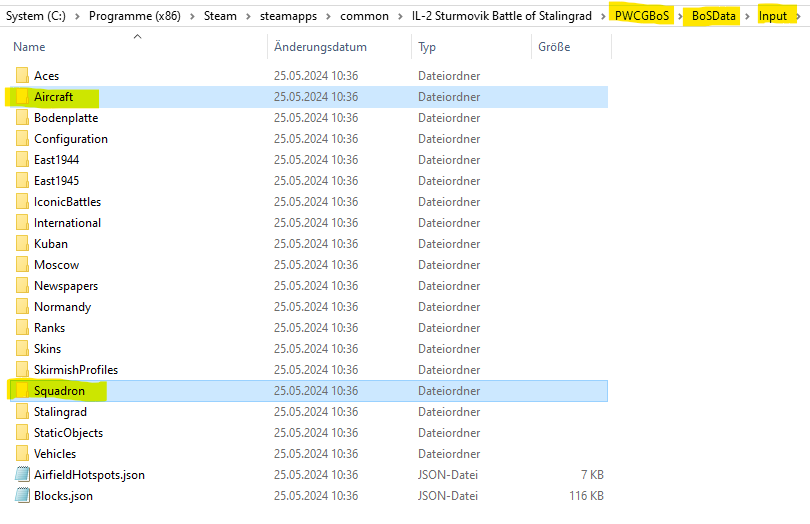Open chevron between PWCGBoS and BoSData

[x=680, y=17]
